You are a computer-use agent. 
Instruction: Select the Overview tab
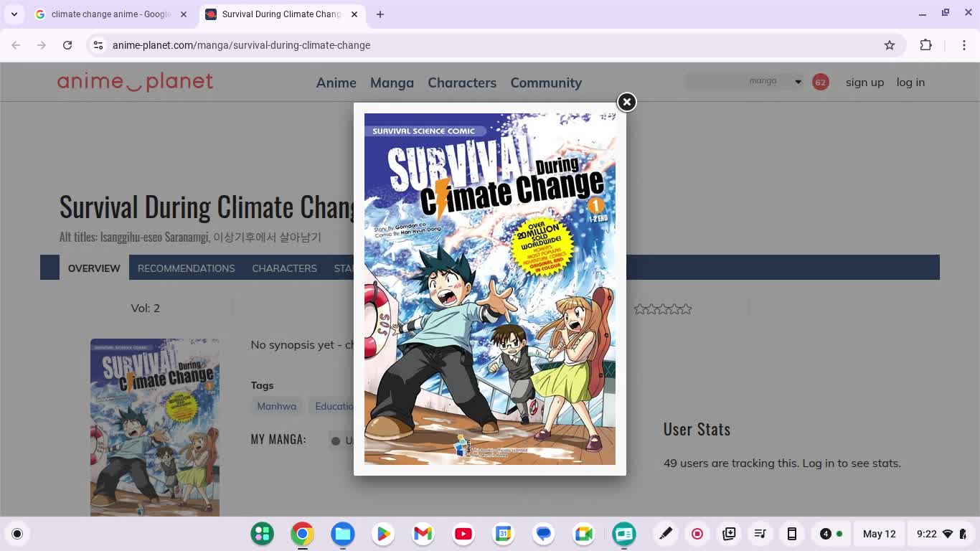pos(94,268)
